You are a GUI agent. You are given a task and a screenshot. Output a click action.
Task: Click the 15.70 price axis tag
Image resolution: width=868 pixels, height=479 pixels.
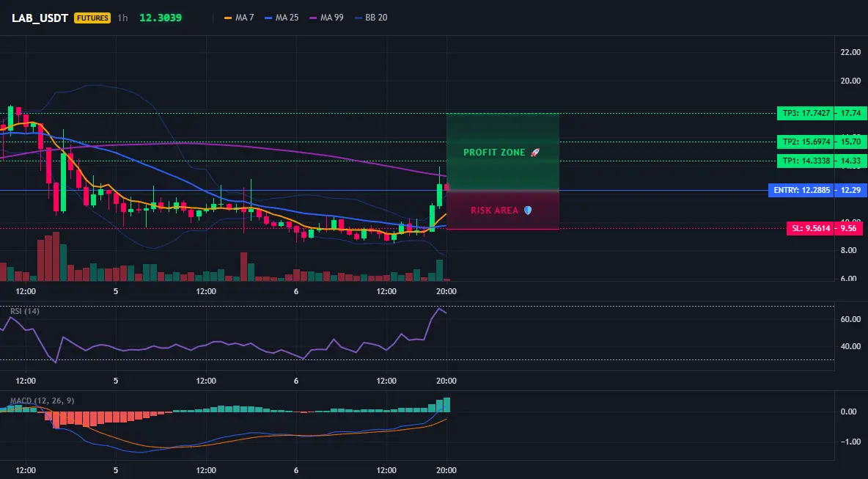(850, 142)
